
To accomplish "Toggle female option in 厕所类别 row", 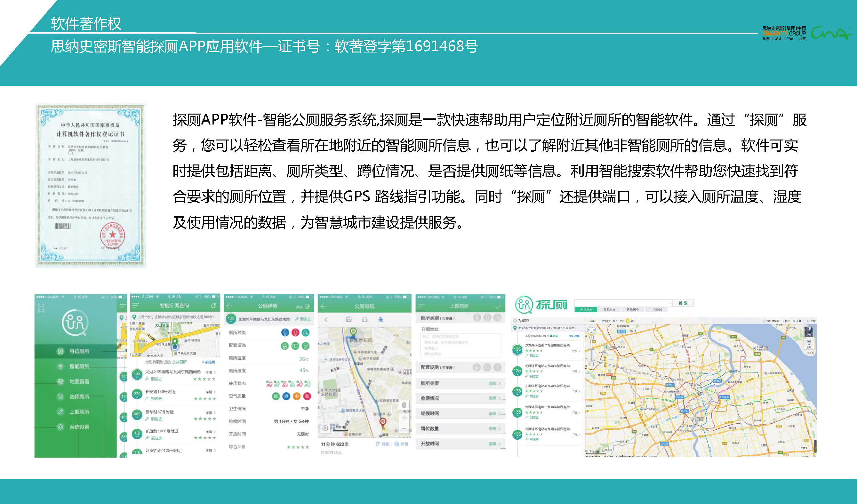I will (487, 318).
